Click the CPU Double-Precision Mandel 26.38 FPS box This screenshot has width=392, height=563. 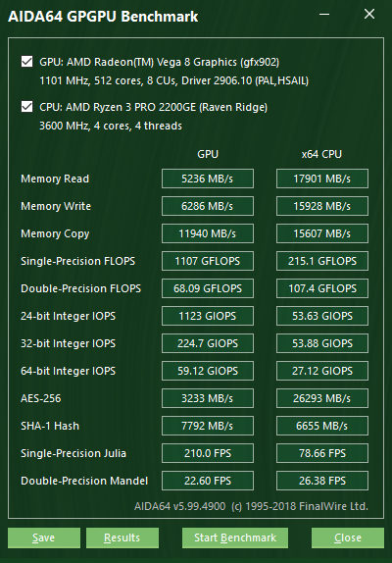(322, 481)
